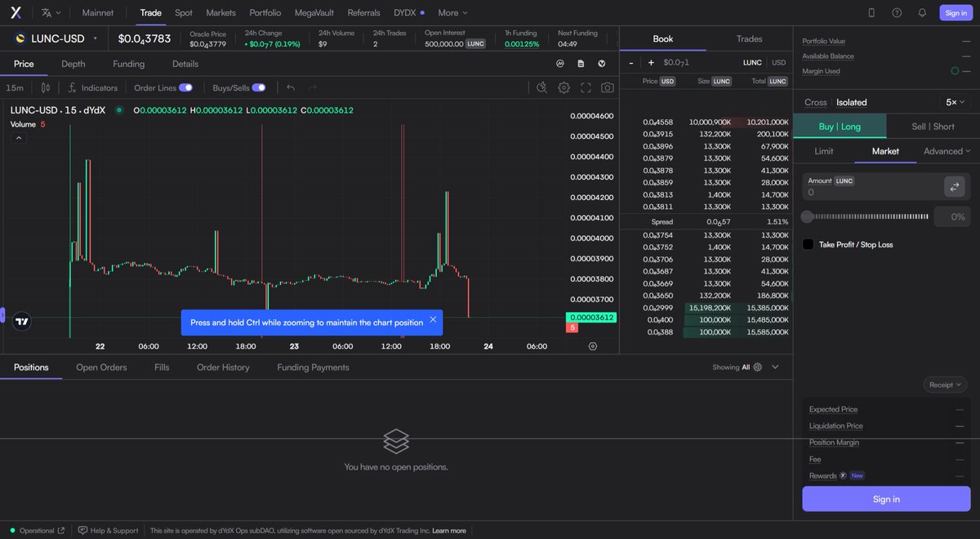Open the chart settings gear
The image size is (980, 539).
click(563, 87)
